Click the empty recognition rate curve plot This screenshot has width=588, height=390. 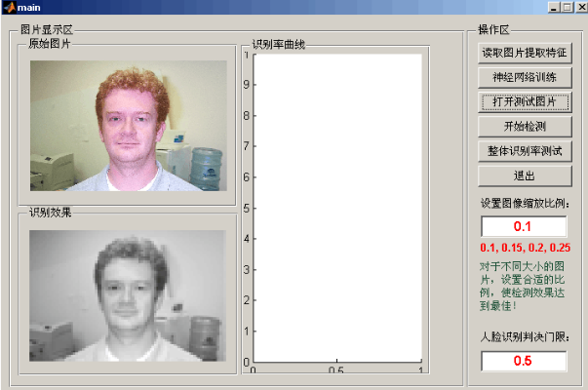tap(337, 208)
